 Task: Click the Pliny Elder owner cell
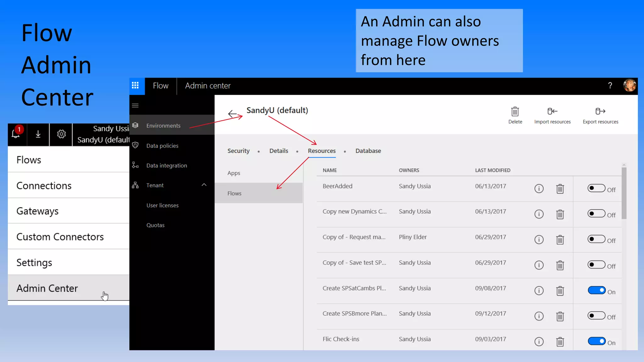click(413, 237)
